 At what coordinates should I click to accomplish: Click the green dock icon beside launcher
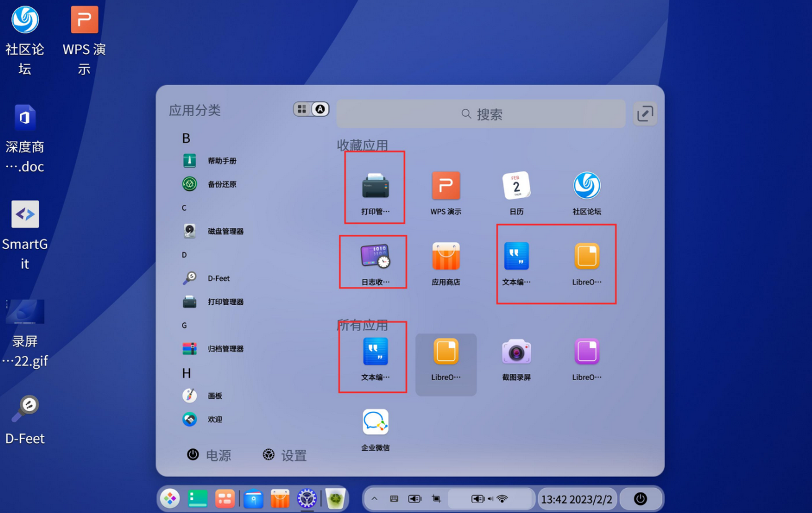point(197,498)
